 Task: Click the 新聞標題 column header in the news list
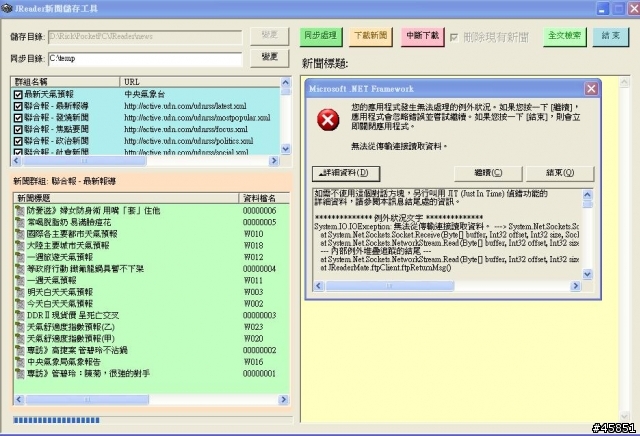click(126, 198)
